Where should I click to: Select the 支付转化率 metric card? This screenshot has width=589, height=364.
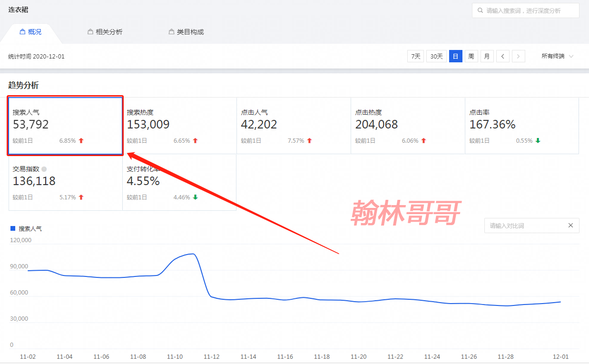coord(180,182)
